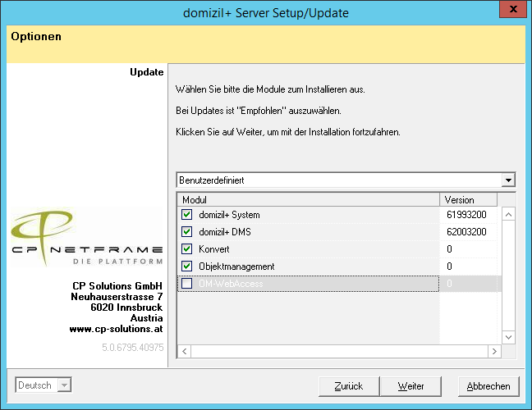532x410 pixels.
Task: Click the build number 5.0.6795.40975
Action: 133,348
